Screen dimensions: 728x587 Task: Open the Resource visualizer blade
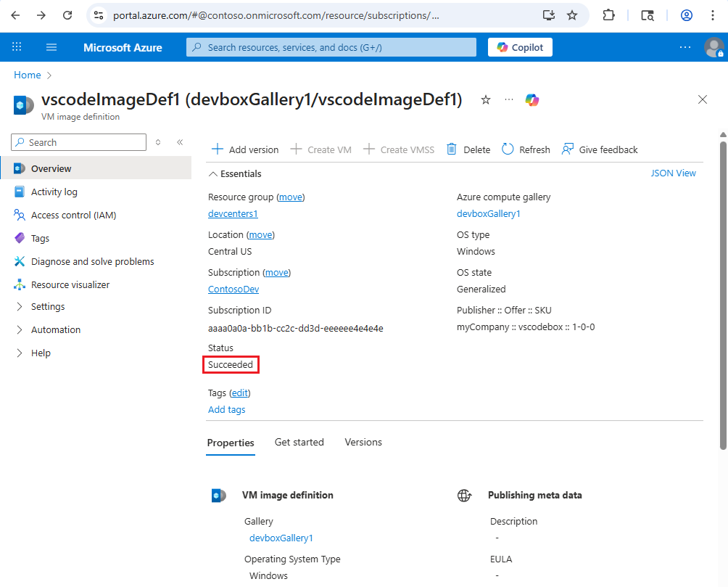[69, 284]
